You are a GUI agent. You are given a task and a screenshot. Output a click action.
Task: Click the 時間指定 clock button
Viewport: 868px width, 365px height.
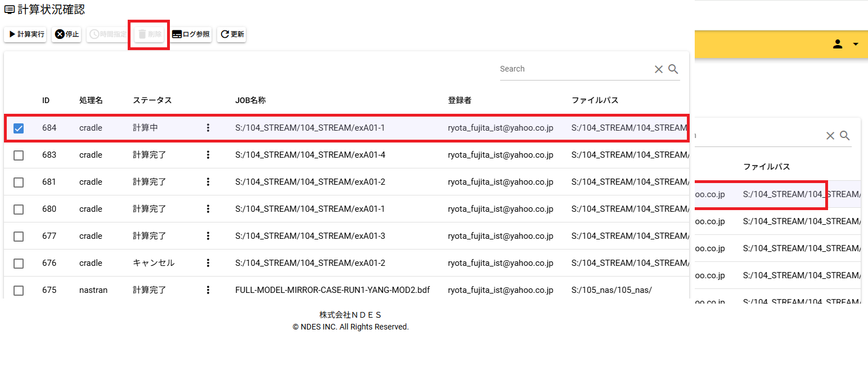click(x=107, y=34)
